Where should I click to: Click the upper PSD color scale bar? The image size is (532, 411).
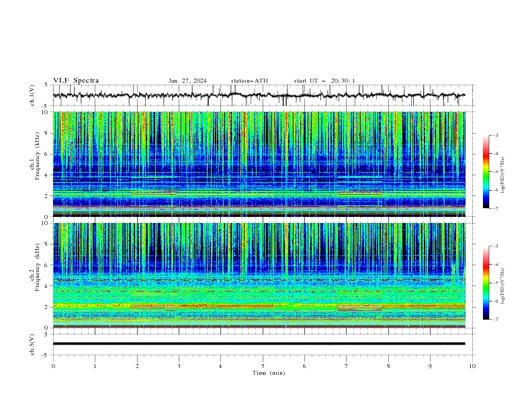486,171
